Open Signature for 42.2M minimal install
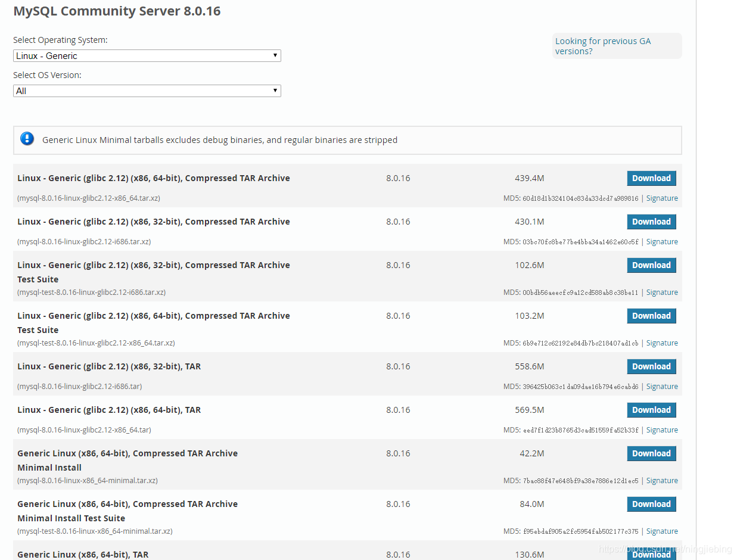Image resolution: width=737 pixels, height=560 pixels. (x=662, y=481)
